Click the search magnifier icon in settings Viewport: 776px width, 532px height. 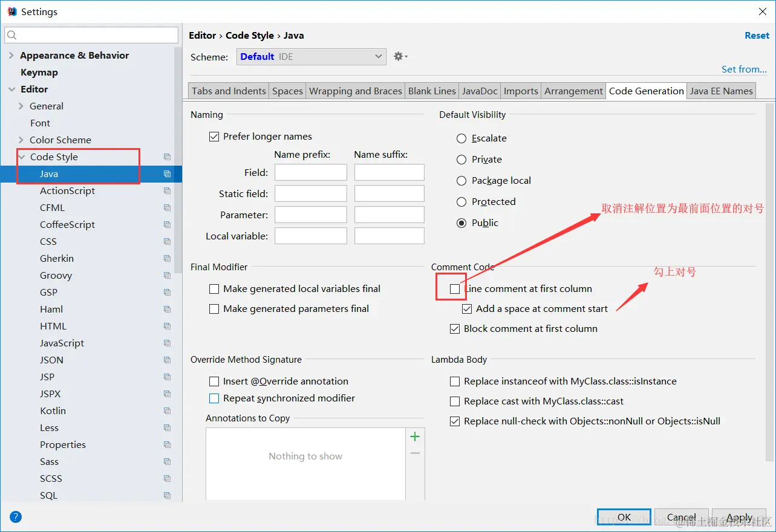pyautogui.click(x=12, y=36)
